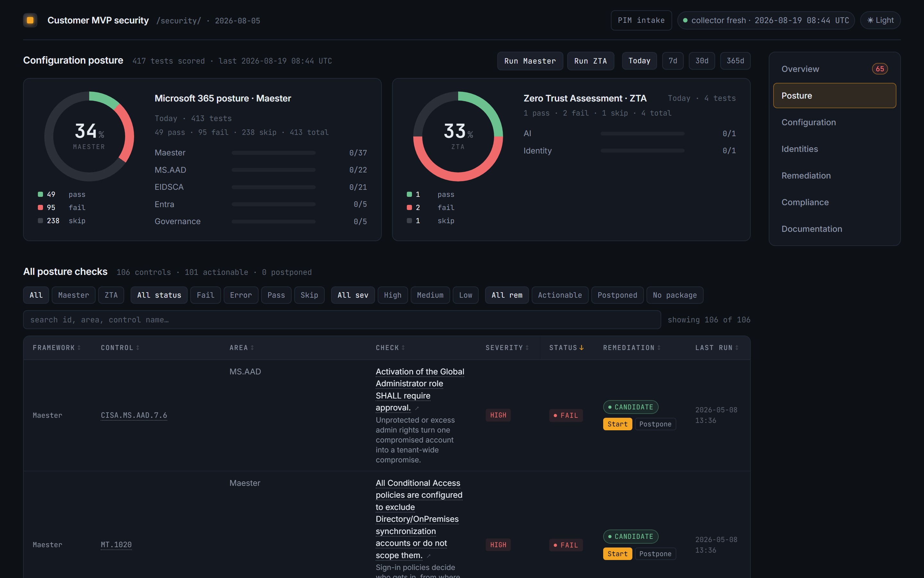
Task: Sort table by Severity column arrows
Action: pos(527,347)
